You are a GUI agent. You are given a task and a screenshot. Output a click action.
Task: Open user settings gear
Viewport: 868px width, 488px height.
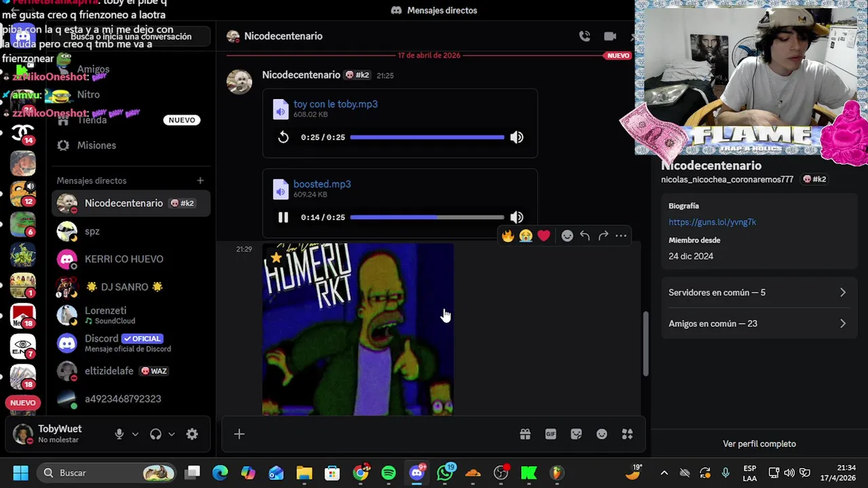tap(192, 434)
